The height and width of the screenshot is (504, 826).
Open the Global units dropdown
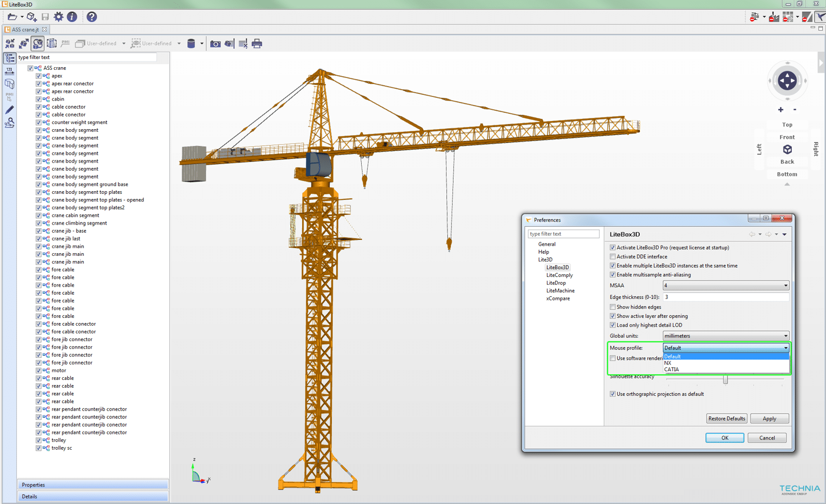[x=725, y=336]
